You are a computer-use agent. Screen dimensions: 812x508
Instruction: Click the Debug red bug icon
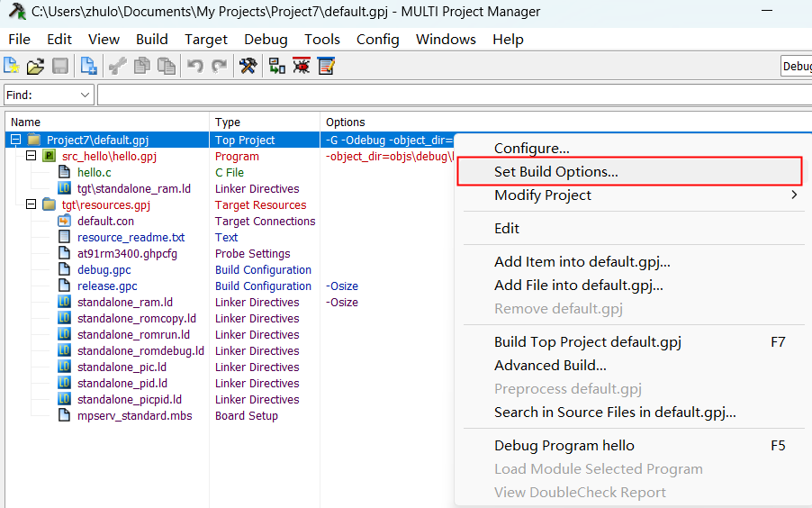coord(302,66)
